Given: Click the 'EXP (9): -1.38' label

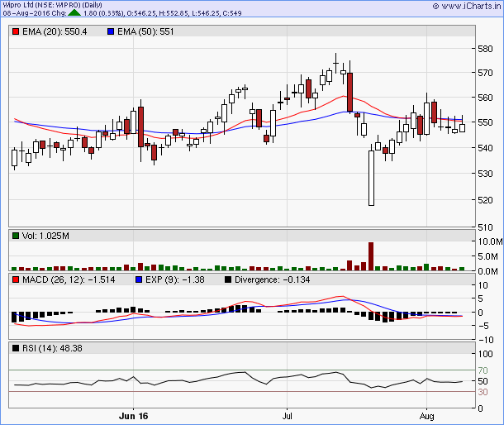Looking at the screenshot, I should click(175, 279).
